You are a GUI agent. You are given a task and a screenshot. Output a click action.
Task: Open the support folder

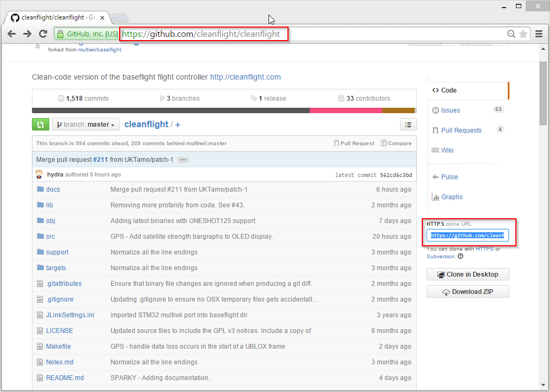[x=57, y=252]
